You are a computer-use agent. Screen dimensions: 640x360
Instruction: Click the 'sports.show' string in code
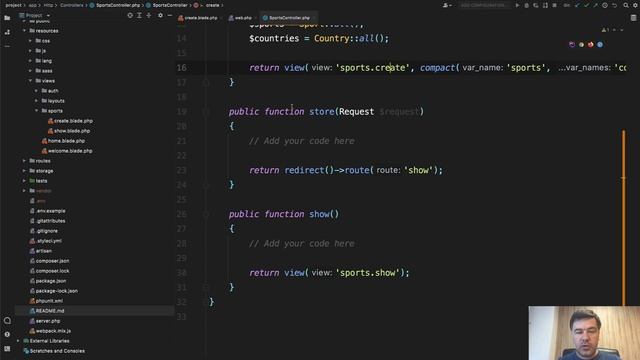pyautogui.click(x=368, y=273)
